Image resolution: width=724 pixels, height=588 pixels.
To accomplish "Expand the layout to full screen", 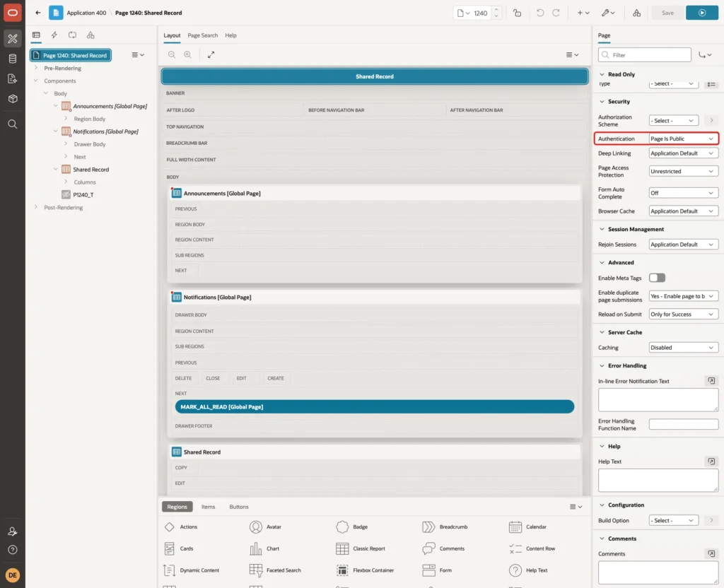I will (x=211, y=54).
